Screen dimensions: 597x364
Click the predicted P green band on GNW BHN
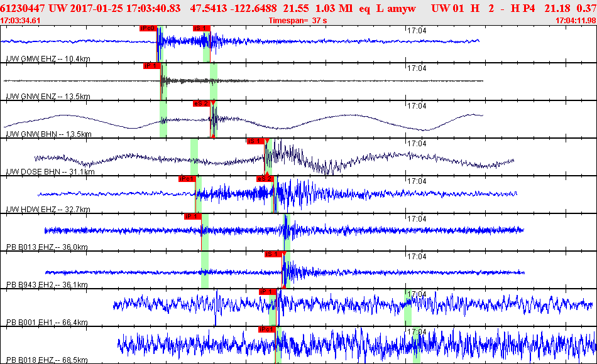163,119
